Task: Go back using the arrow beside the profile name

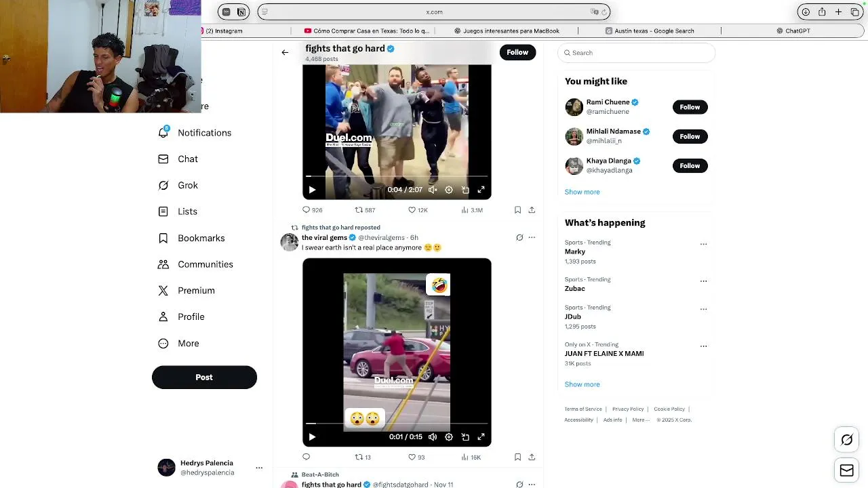Action: click(x=285, y=52)
